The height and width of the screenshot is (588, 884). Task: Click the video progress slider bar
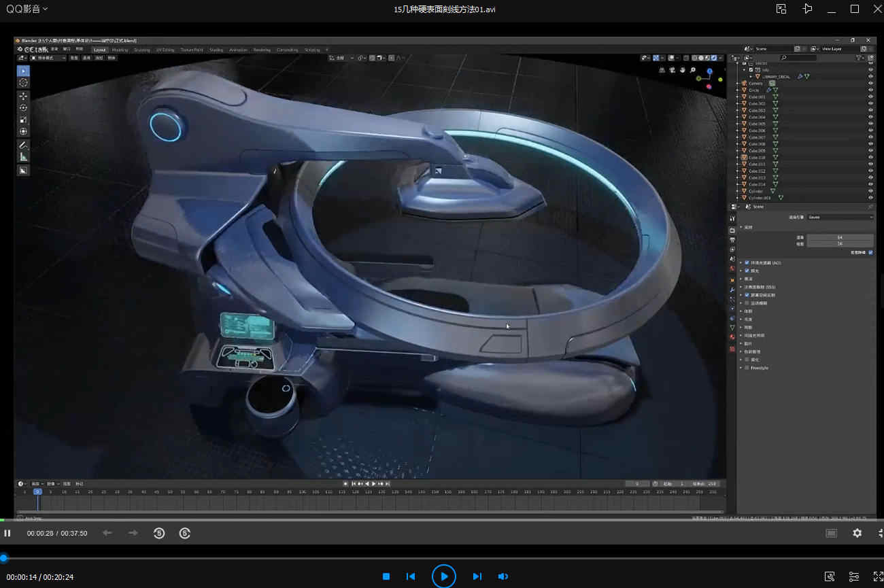[x=442, y=559]
